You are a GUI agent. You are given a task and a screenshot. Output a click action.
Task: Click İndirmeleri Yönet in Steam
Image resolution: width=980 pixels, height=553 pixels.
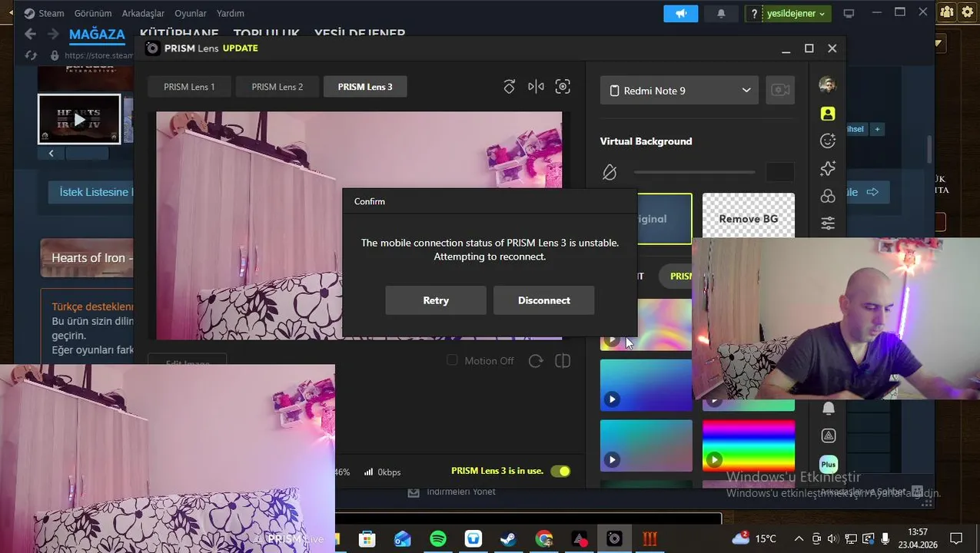[x=461, y=492]
